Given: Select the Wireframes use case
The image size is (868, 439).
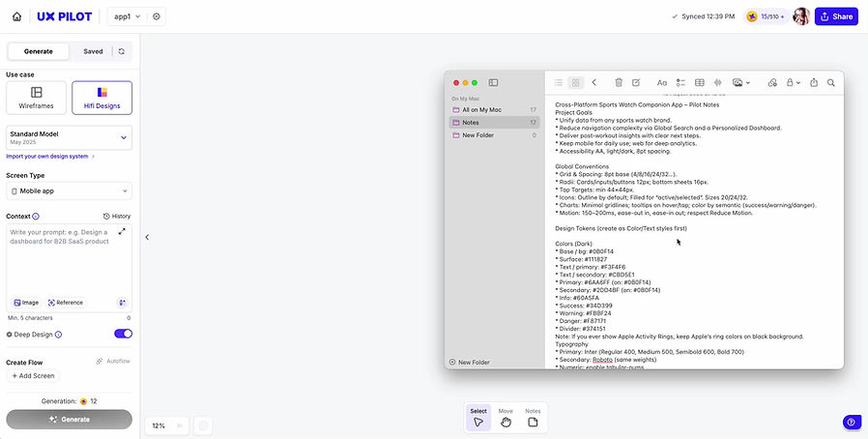Looking at the screenshot, I should (x=36, y=98).
